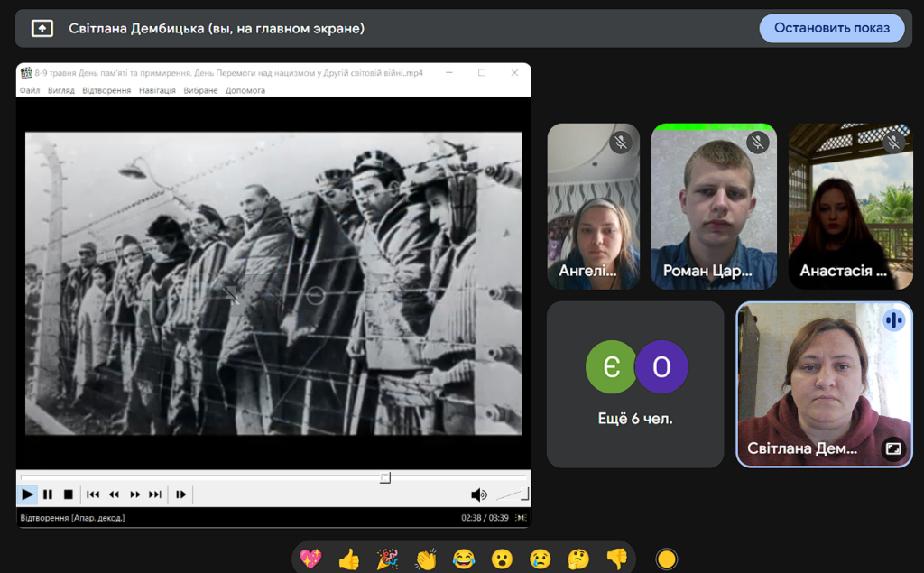Click the muted mic icon on Ангелі... tile
The height and width of the screenshot is (573, 924).
(621, 142)
